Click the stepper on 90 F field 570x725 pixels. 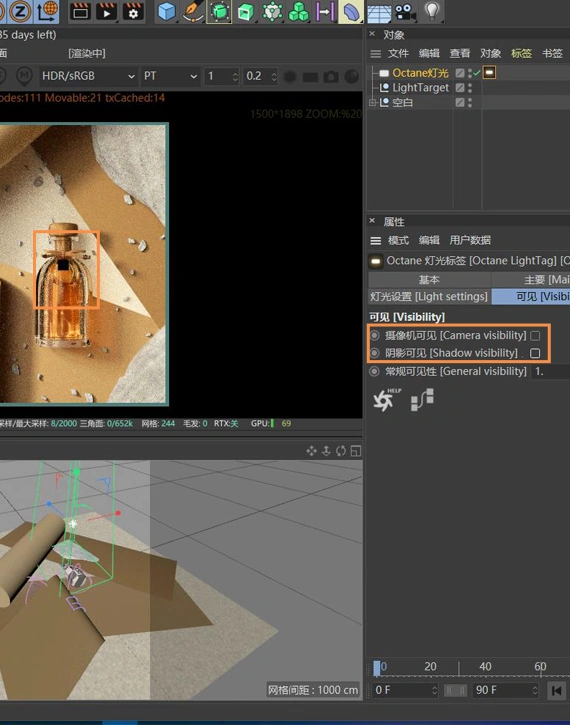[534, 690]
